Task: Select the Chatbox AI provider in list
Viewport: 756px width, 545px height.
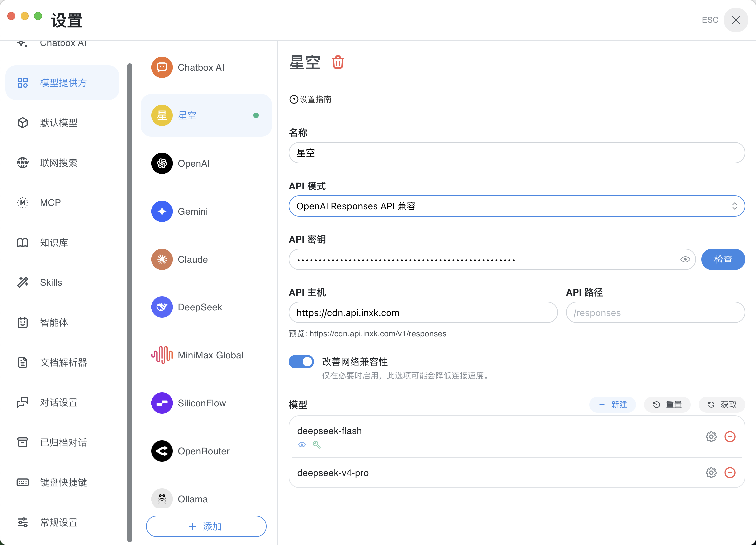Action: (206, 67)
